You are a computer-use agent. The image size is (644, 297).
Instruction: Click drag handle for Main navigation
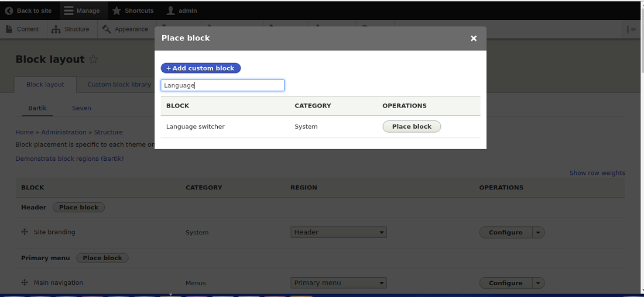(25, 282)
